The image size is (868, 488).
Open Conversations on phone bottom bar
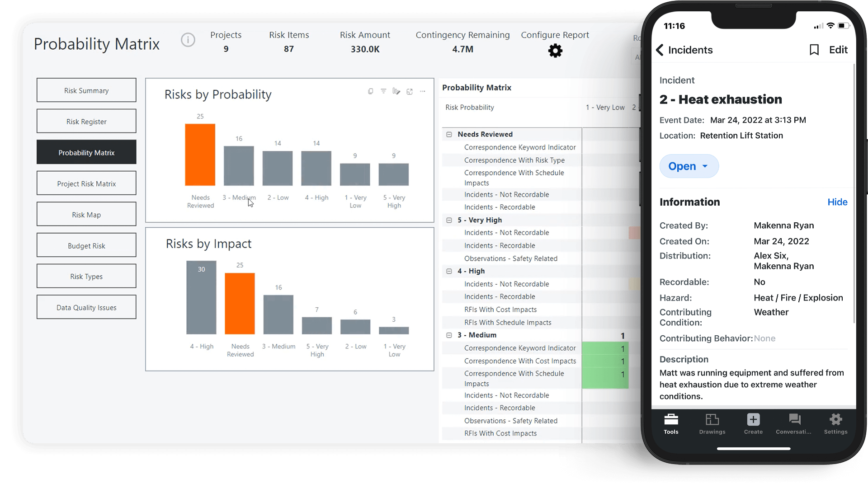click(794, 424)
